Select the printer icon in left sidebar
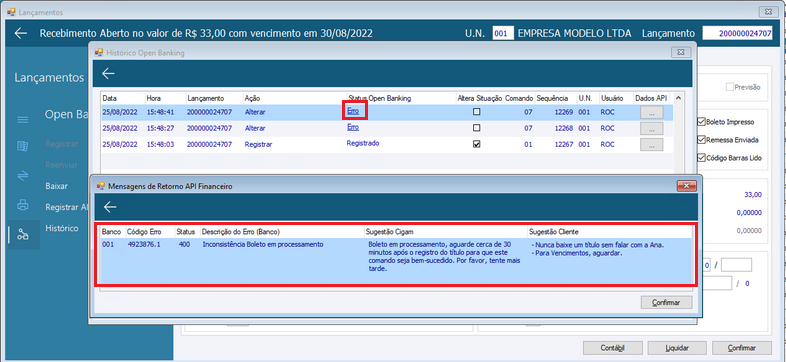This screenshot has height=362, width=786. click(x=23, y=205)
